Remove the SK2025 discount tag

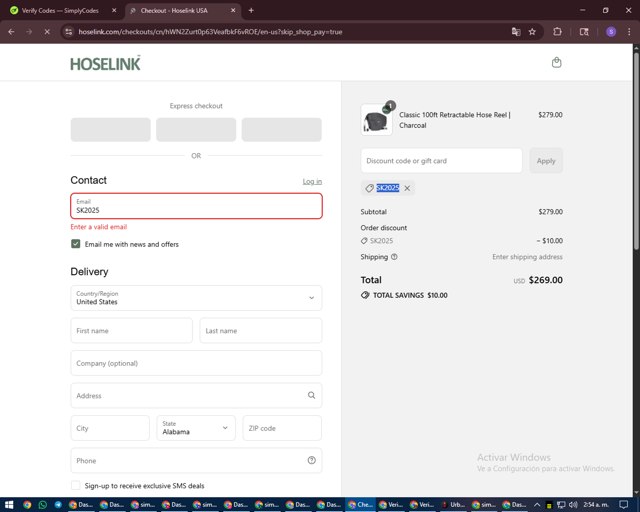(x=407, y=188)
